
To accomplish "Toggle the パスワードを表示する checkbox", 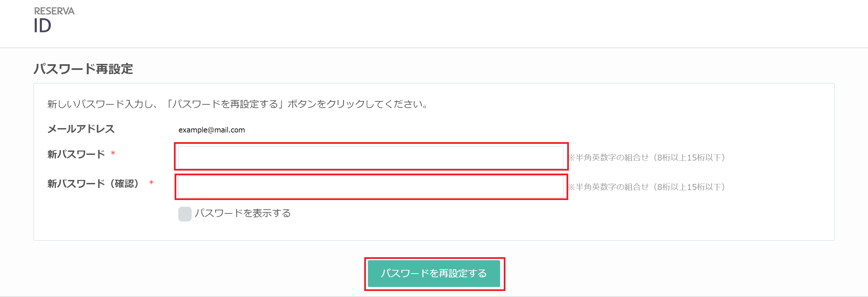I will [185, 214].
